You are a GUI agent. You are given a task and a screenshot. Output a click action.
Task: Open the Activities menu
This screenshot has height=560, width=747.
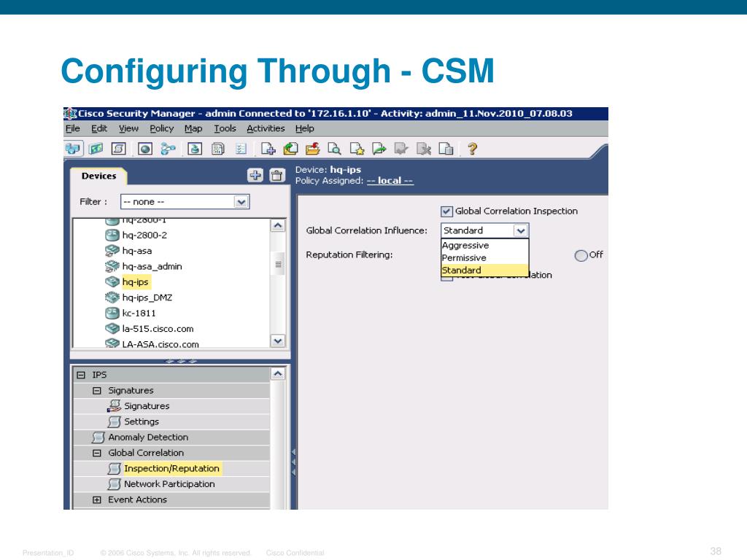click(266, 128)
